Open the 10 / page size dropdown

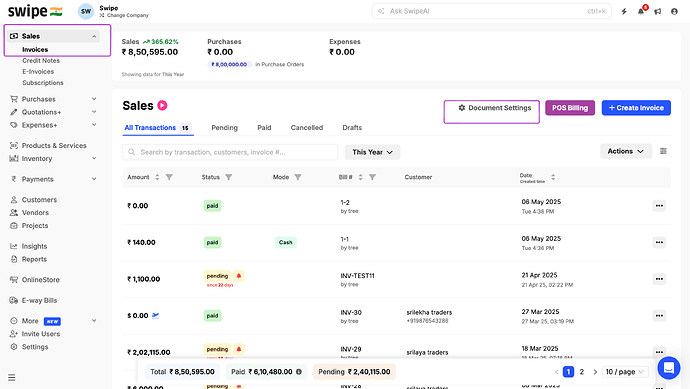coord(625,372)
